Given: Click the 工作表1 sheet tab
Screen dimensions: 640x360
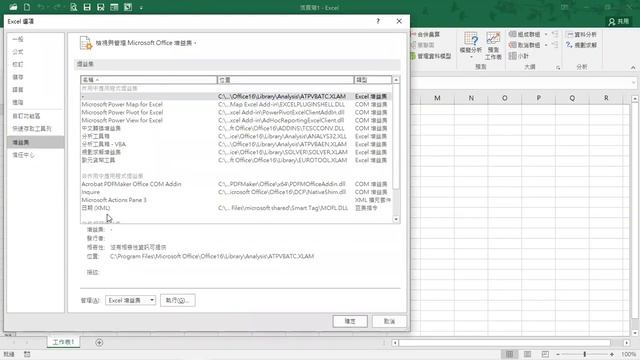Looking at the screenshot, I should 63,342.
